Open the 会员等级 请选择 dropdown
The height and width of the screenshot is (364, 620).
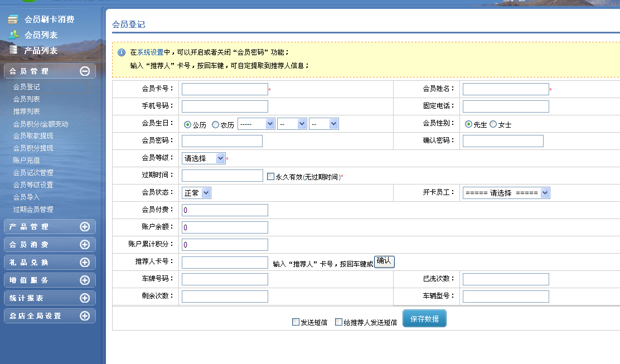[204, 158]
